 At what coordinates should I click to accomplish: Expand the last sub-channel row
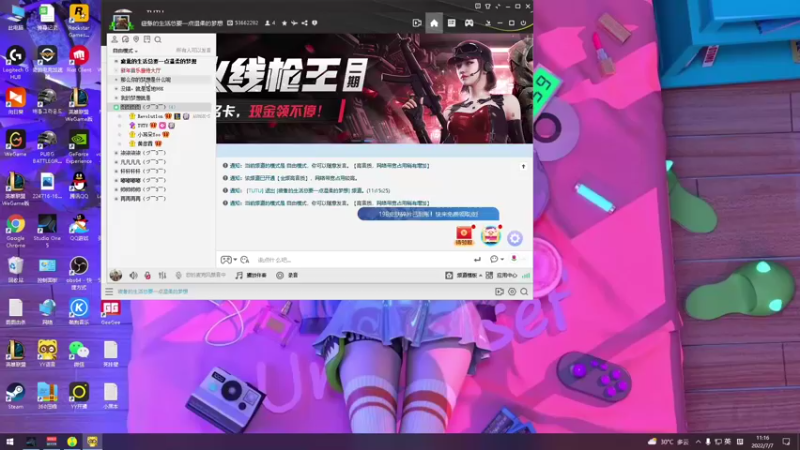[x=116, y=199]
